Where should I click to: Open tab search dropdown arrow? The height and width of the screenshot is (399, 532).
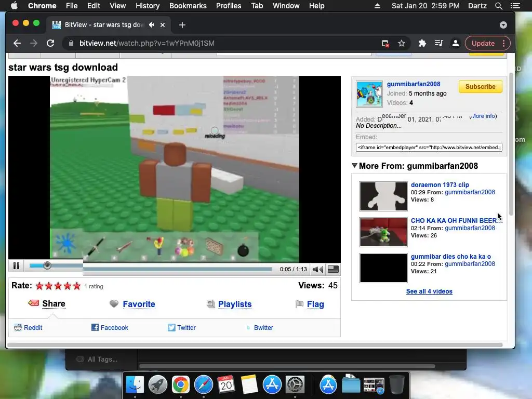[x=503, y=25]
